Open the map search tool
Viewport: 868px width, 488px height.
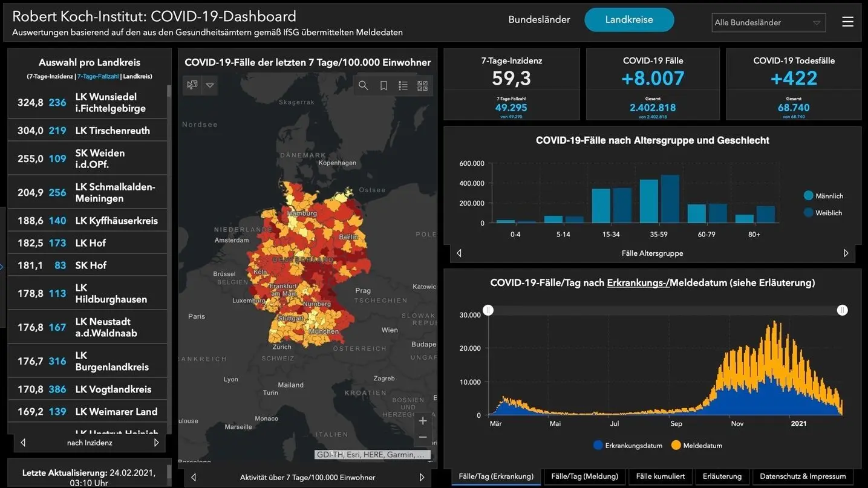[363, 86]
